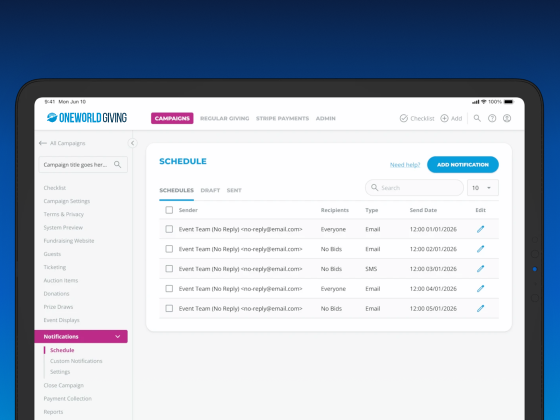The image size is (560, 420).
Task: Collapse the sidebar with the chevron button
Action: click(x=132, y=143)
